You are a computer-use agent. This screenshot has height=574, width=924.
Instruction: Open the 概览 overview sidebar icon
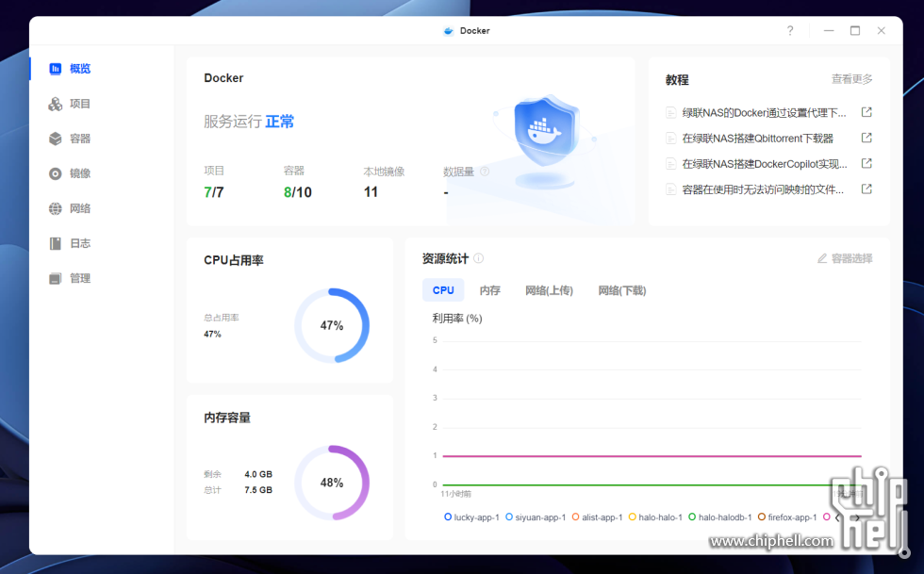pyautogui.click(x=55, y=69)
